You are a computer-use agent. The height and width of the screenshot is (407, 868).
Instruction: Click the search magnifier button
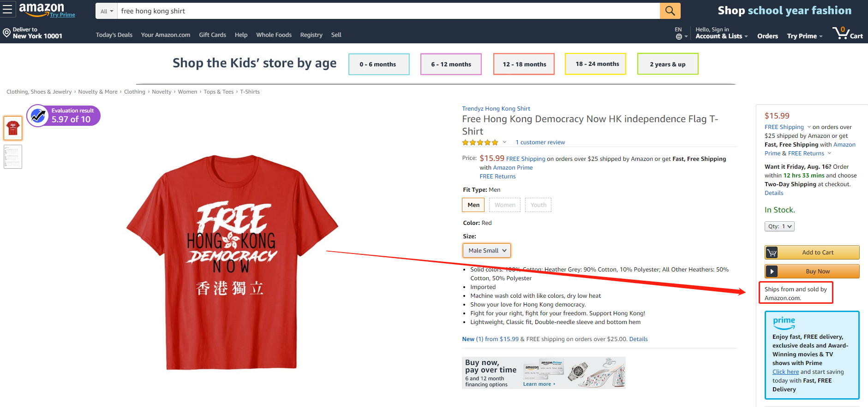[x=670, y=11]
